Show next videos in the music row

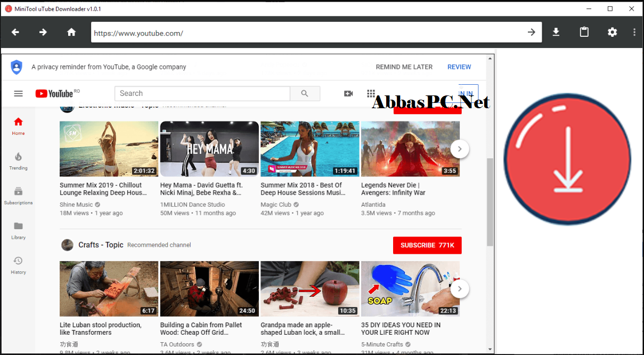(460, 149)
